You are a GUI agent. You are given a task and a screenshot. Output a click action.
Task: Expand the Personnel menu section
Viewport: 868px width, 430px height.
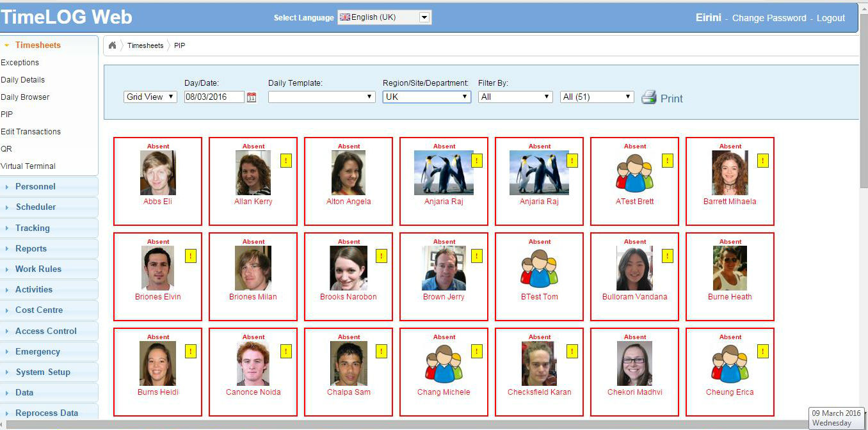point(35,187)
